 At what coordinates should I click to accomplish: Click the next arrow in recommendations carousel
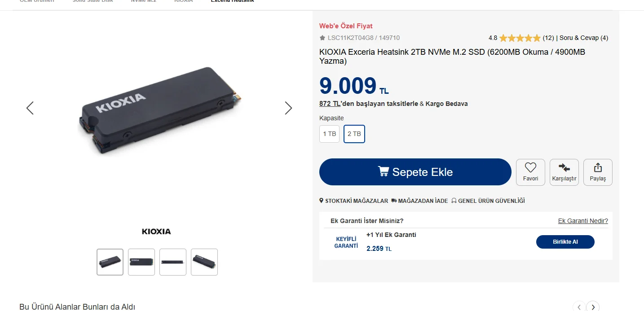pos(593,307)
